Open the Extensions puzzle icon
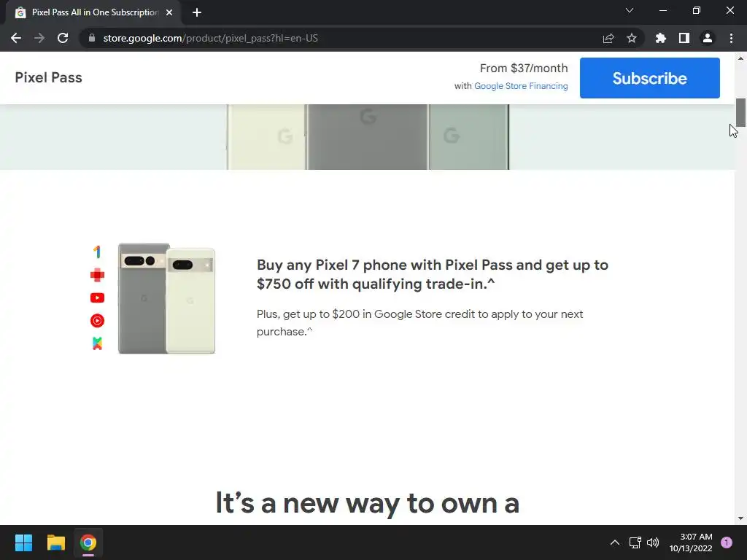The height and width of the screenshot is (560, 747). [661, 38]
